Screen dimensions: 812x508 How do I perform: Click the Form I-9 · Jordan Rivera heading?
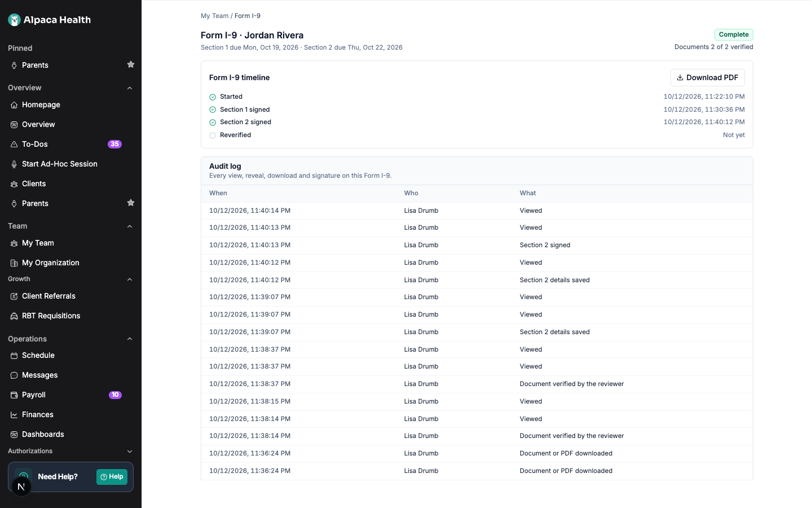coord(252,35)
